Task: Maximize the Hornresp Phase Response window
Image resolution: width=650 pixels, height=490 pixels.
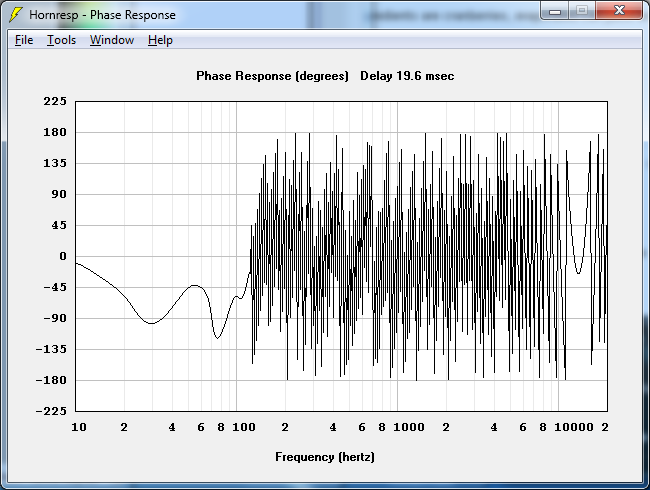Action: 582,11
